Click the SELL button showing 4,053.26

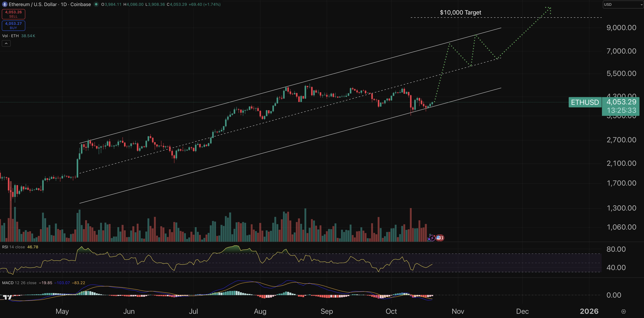coord(13,14)
